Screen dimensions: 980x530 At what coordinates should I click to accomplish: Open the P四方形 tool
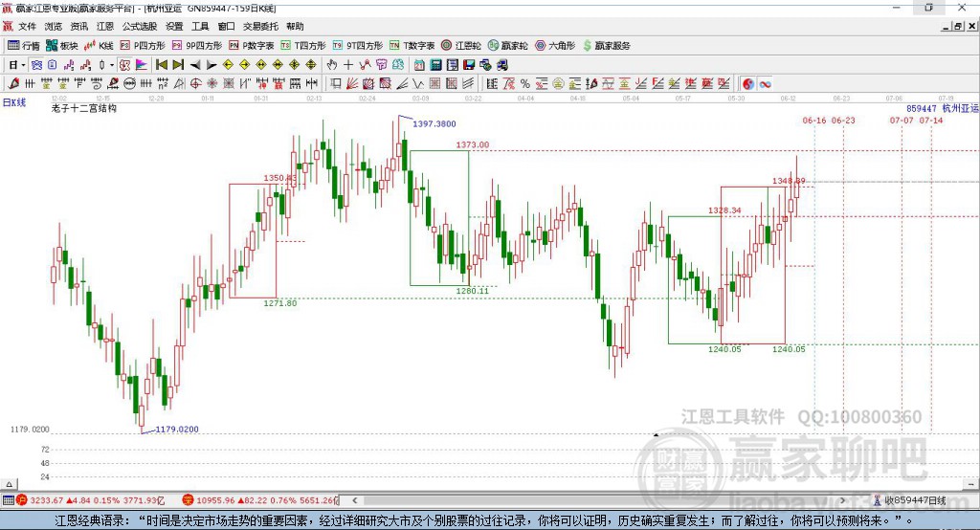[x=143, y=46]
